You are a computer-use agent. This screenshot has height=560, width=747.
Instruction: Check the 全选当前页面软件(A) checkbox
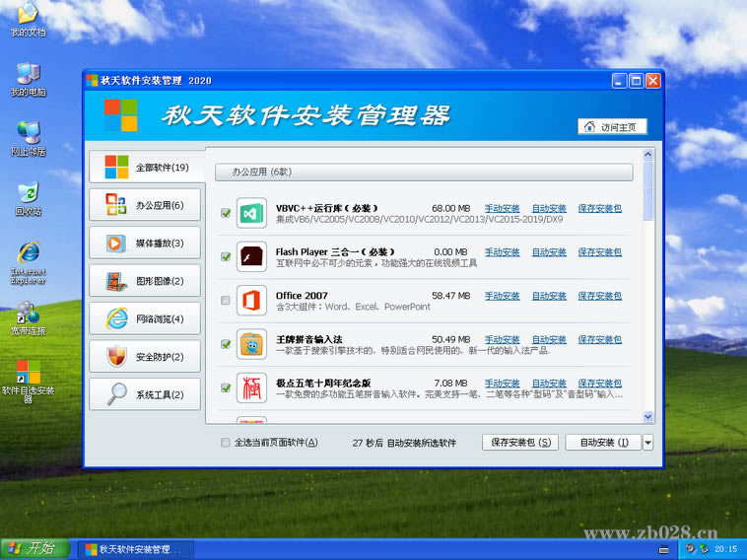point(226,443)
